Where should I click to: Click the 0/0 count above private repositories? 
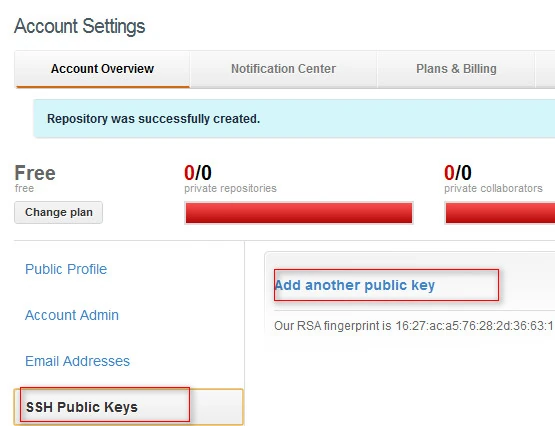(x=198, y=173)
